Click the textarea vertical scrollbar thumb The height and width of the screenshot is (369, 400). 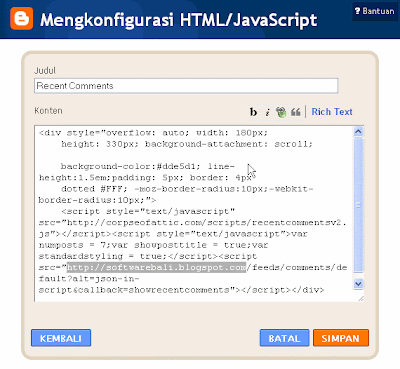358,205
